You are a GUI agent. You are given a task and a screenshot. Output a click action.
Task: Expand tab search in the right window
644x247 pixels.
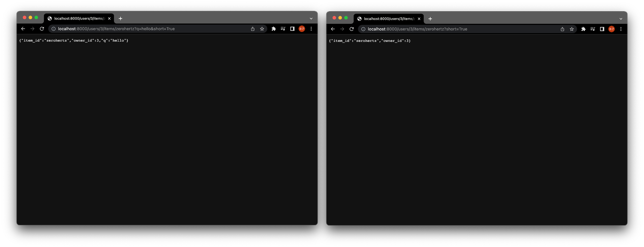(x=621, y=19)
